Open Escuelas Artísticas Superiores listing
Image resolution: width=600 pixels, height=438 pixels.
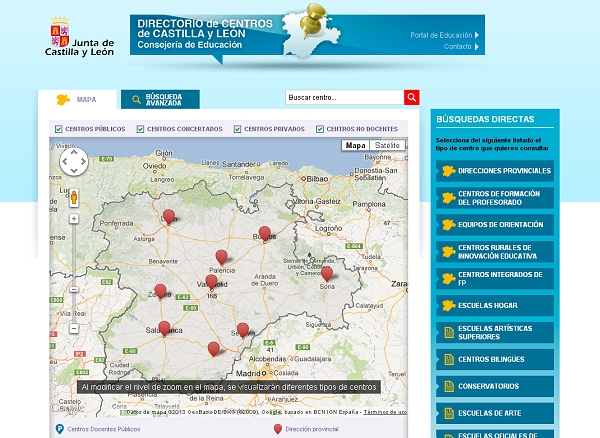point(495,332)
